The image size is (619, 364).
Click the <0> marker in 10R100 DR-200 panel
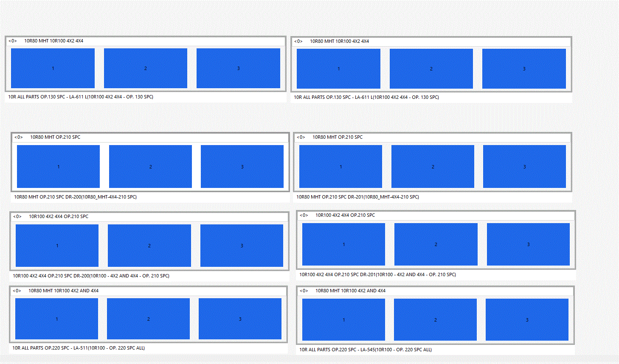(x=17, y=216)
